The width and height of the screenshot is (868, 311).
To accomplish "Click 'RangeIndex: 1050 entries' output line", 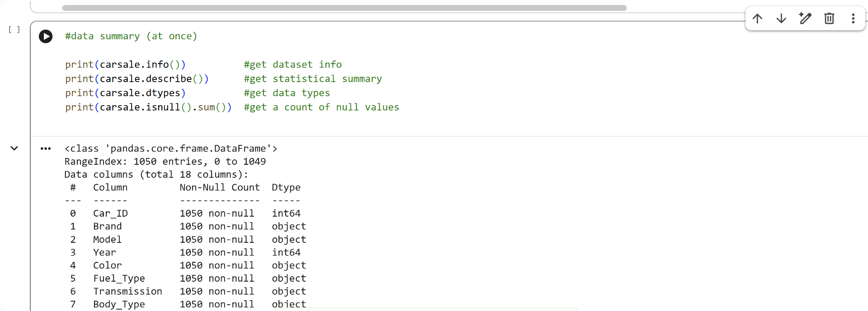I will tap(165, 162).
